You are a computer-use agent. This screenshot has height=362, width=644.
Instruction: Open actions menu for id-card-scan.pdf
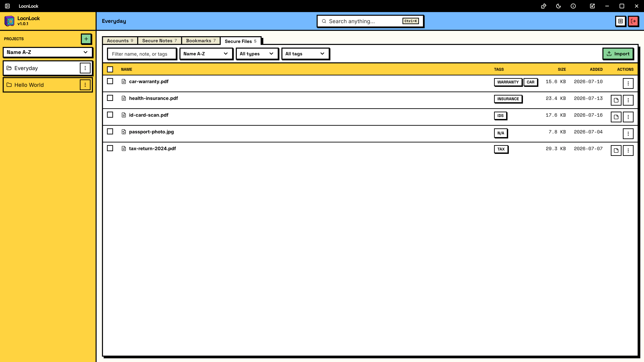(628, 117)
